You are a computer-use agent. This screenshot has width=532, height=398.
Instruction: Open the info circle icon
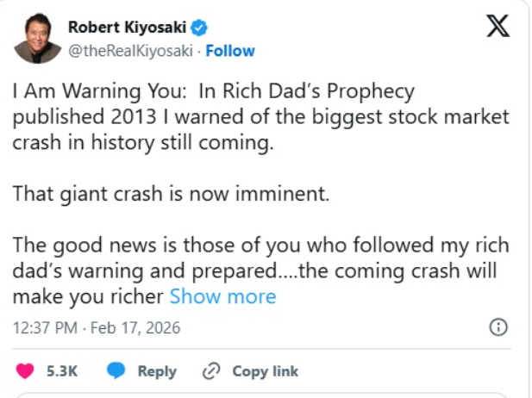(498, 327)
